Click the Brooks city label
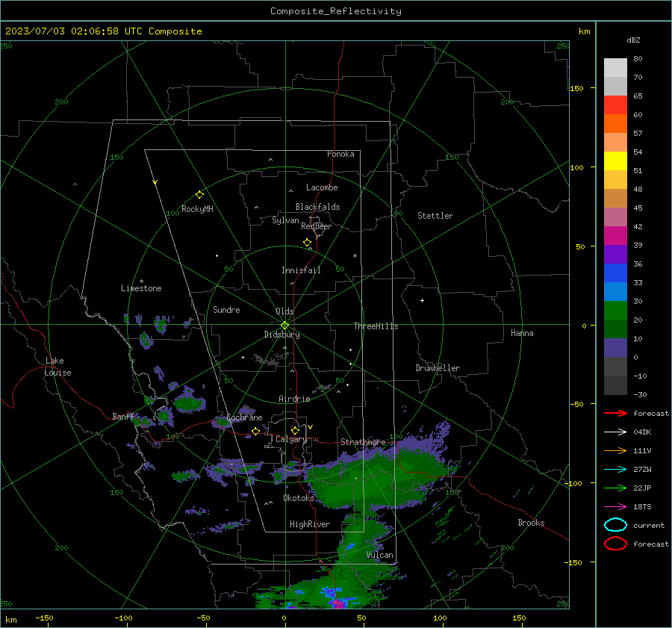Screen dimensions: 672x628 tap(531, 523)
